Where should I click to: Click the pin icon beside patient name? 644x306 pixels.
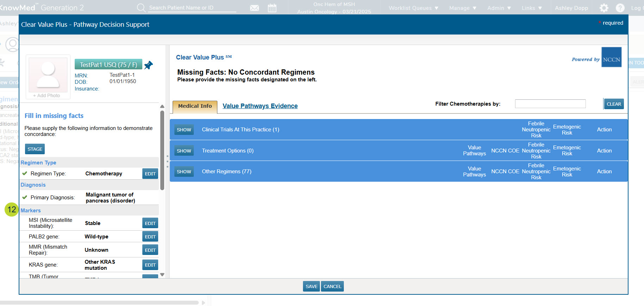coord(149,65)
